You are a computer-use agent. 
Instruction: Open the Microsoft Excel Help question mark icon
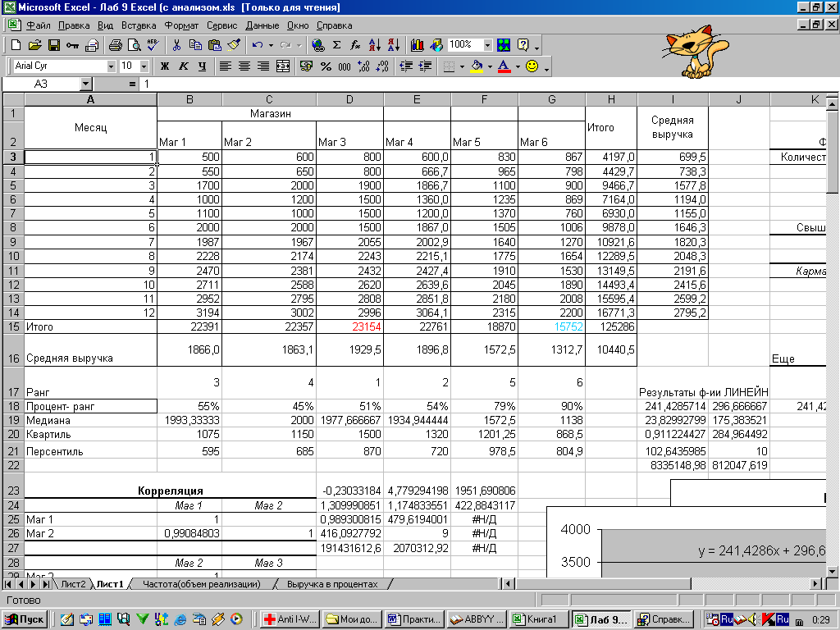(523, 46)
